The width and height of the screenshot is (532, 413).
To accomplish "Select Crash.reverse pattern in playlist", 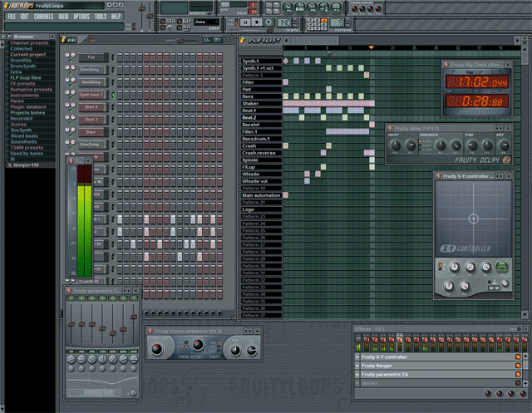I will point(260,153).
